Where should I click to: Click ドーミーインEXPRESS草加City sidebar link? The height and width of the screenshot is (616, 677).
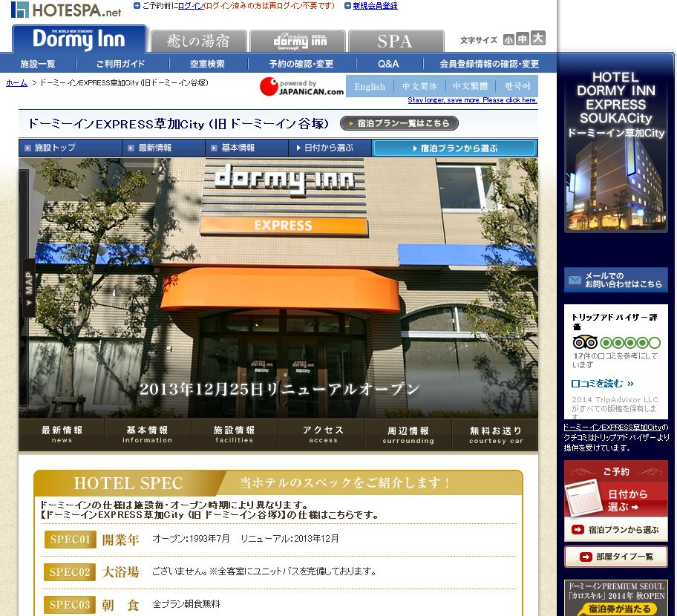[612, 427]
